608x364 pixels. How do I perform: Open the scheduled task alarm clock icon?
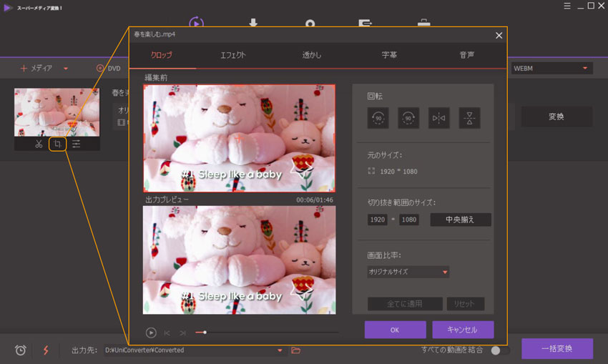tap(21, 350)
